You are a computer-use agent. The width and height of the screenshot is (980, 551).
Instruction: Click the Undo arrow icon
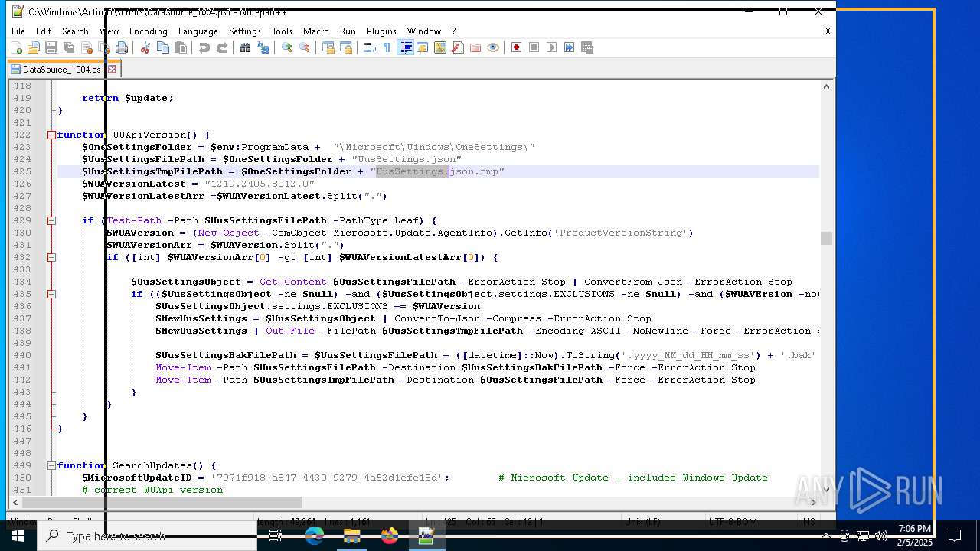[204, 47]
